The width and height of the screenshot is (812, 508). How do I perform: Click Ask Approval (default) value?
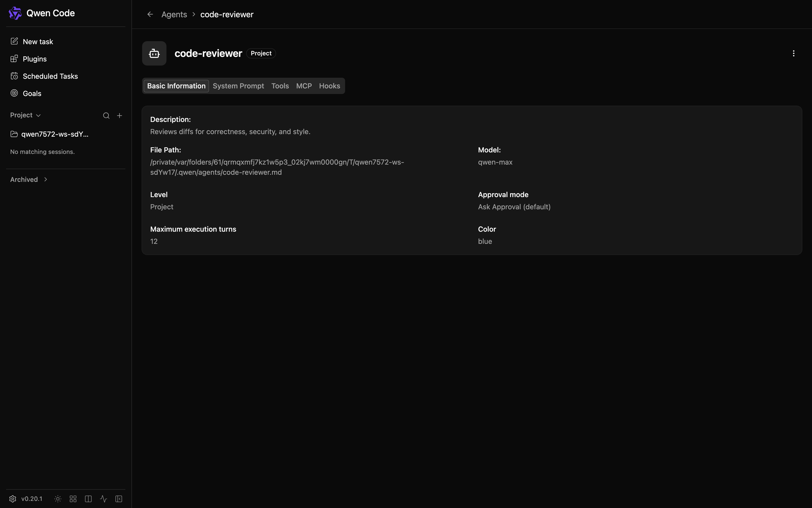tap(514, 207)
